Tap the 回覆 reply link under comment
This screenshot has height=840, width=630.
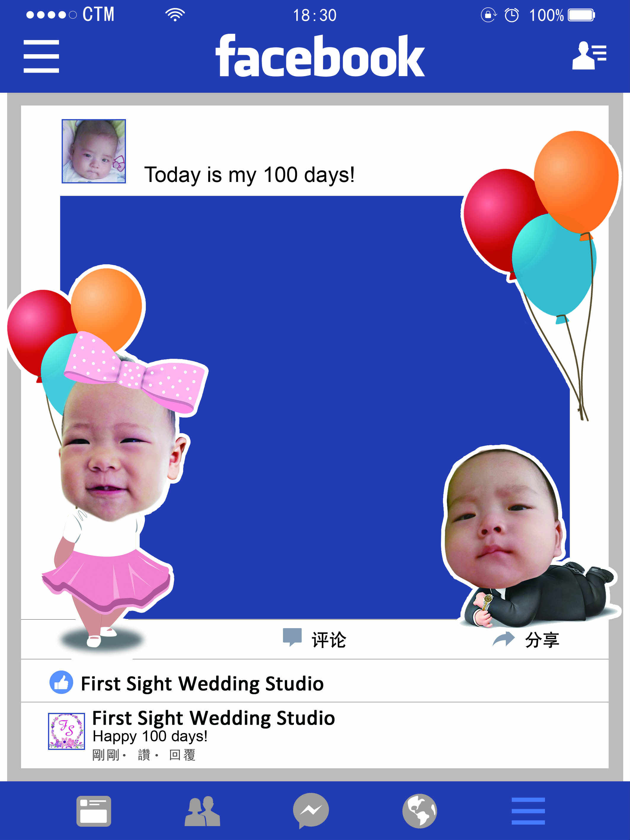[182, 755]
